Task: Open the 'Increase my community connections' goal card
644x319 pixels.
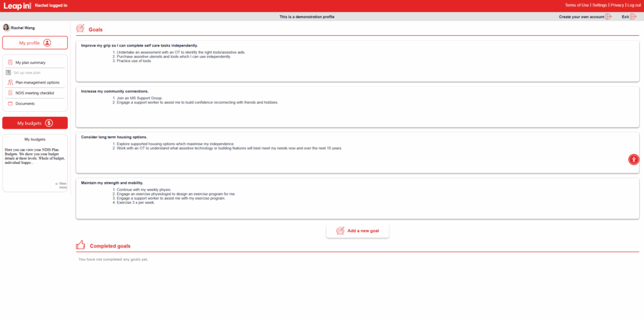Action: pyautogui.click(x=357, y=107)
